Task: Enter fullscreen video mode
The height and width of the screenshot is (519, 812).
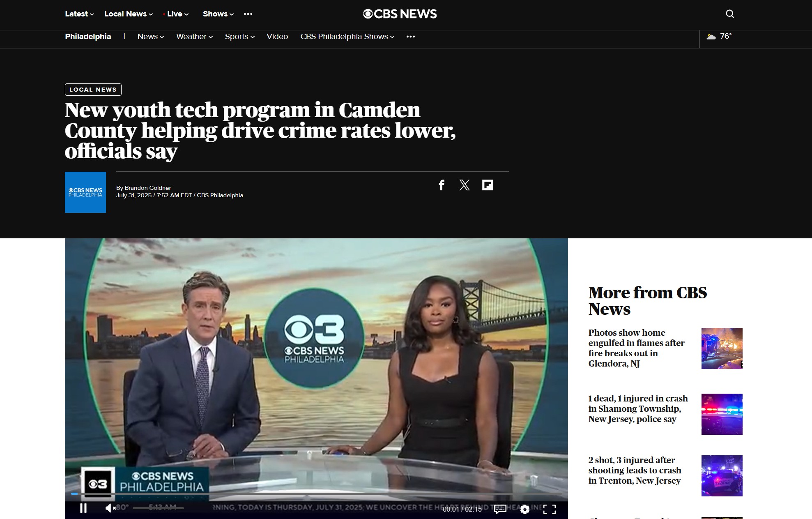Action: (x=549, y=509)
